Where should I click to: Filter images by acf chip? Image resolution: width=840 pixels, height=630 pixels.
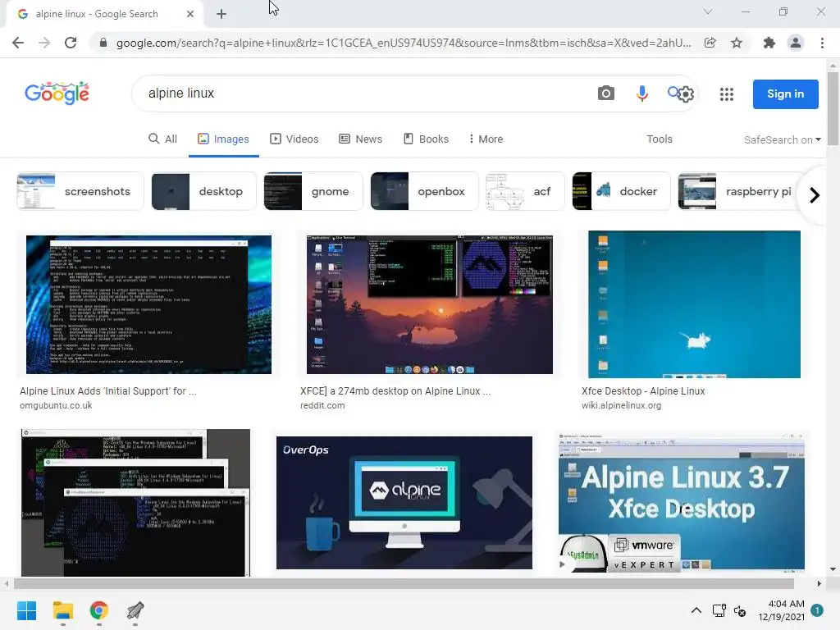pyautogui.click(x=525, y=191)
